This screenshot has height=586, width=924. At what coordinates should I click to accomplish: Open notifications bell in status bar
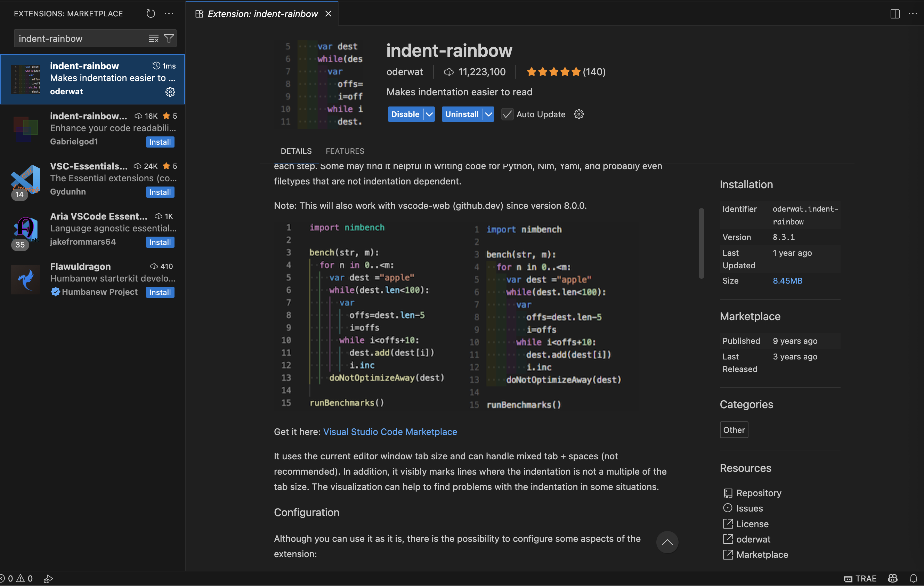[913, 578]
